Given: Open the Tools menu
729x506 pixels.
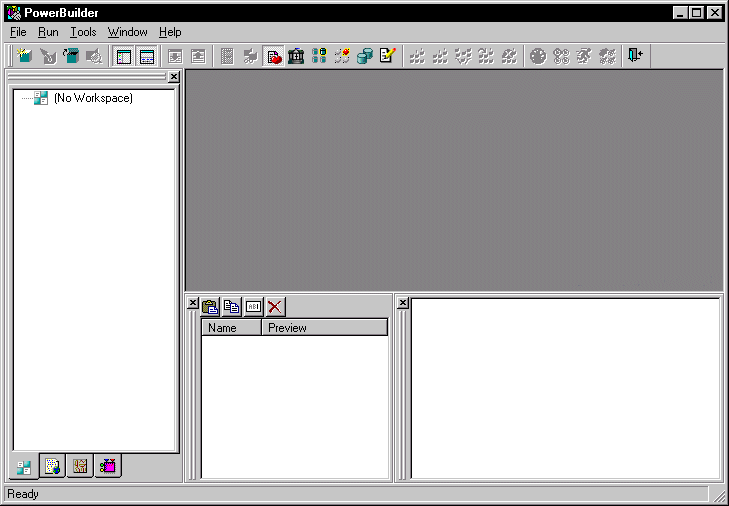Looking at the screenshot, I should click(x=83, y=32).
